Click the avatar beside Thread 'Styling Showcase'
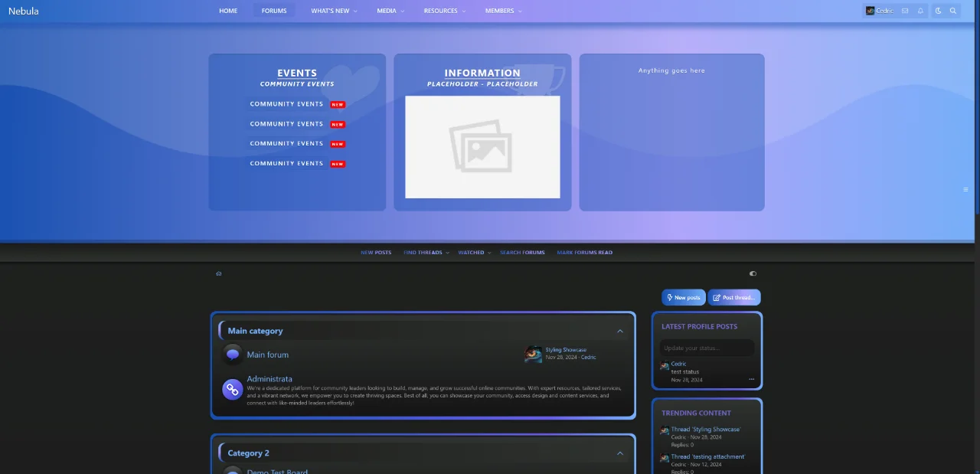This screenshot has height=474, width=980. 665,430
